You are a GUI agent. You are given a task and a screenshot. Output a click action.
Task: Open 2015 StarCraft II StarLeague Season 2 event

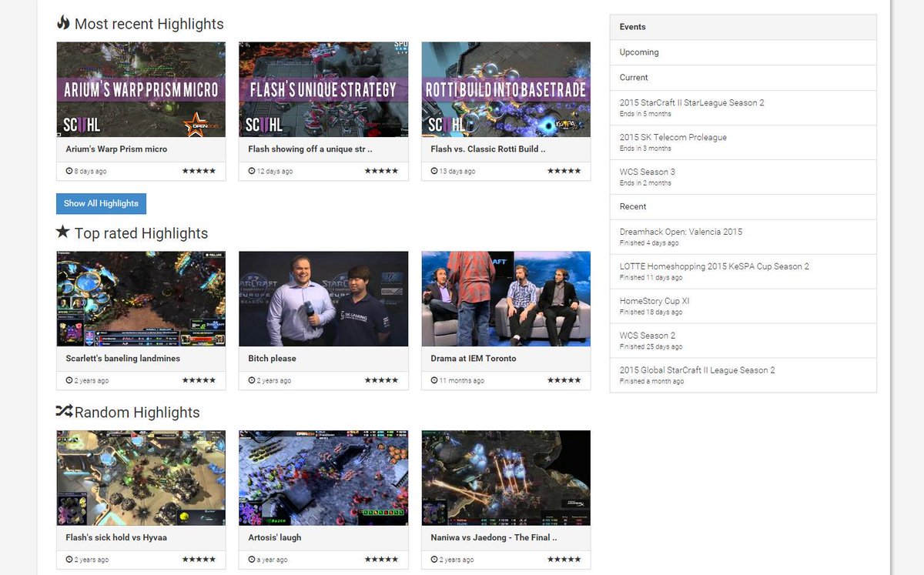[x=743, y=108]
